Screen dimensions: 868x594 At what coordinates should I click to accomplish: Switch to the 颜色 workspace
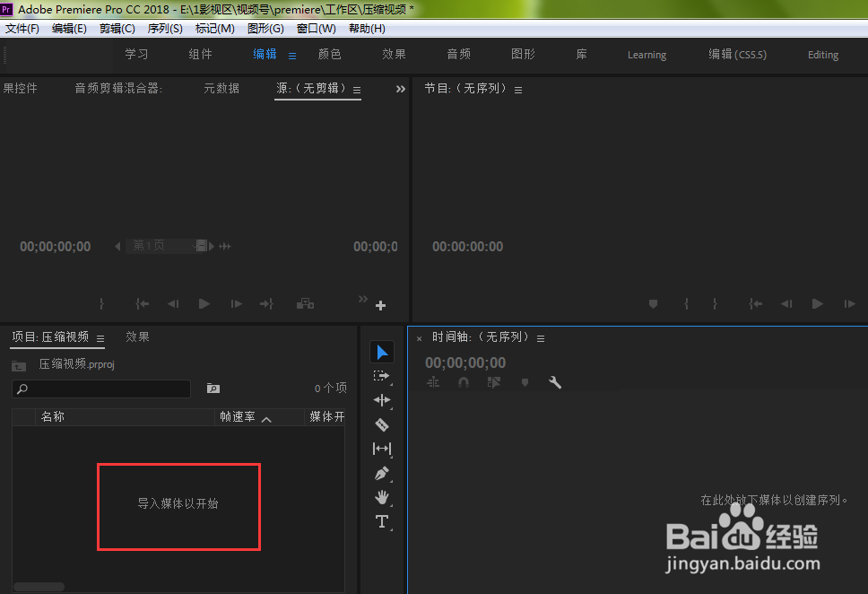(x=329, y=55)
